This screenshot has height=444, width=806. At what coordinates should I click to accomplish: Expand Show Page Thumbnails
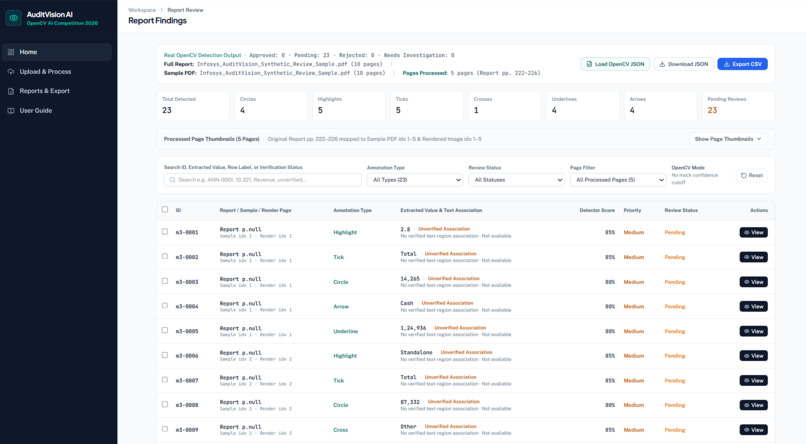coord(728,139)
